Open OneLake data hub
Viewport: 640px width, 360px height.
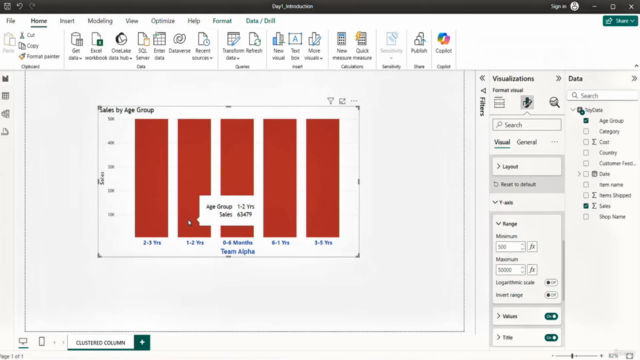pyautogui.click(x=121, y=46)
